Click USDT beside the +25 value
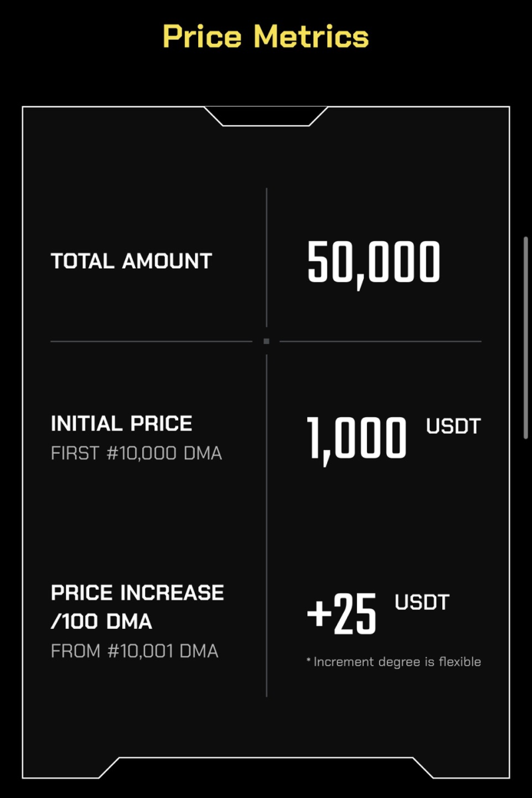Image resolution: width=532 pixels, height=798 pixels. click(422, 603)
